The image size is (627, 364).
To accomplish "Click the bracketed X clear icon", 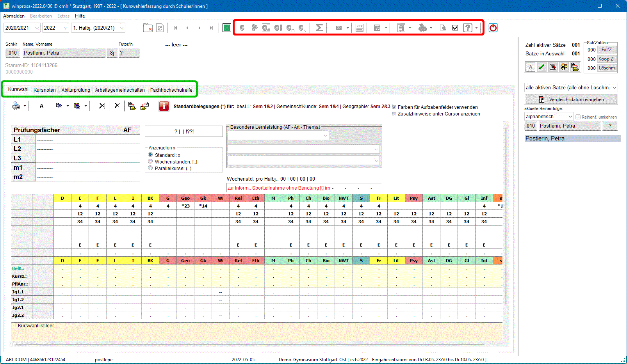I will coord(102,106).
